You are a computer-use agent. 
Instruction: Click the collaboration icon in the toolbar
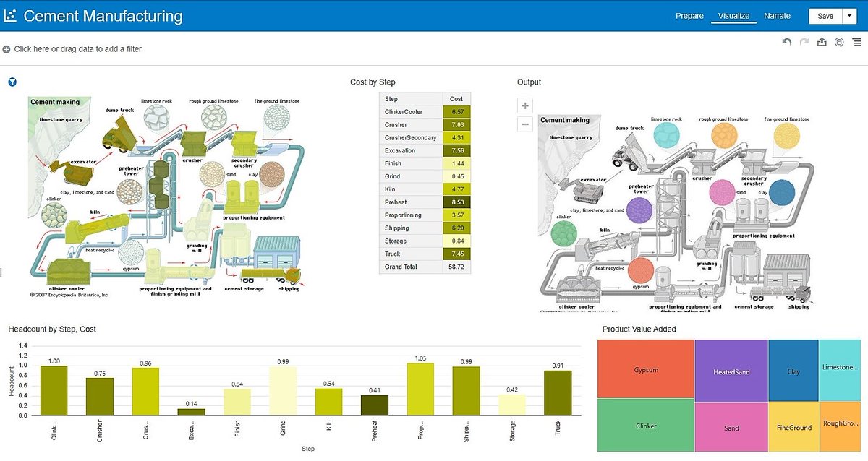click(839, 41)
